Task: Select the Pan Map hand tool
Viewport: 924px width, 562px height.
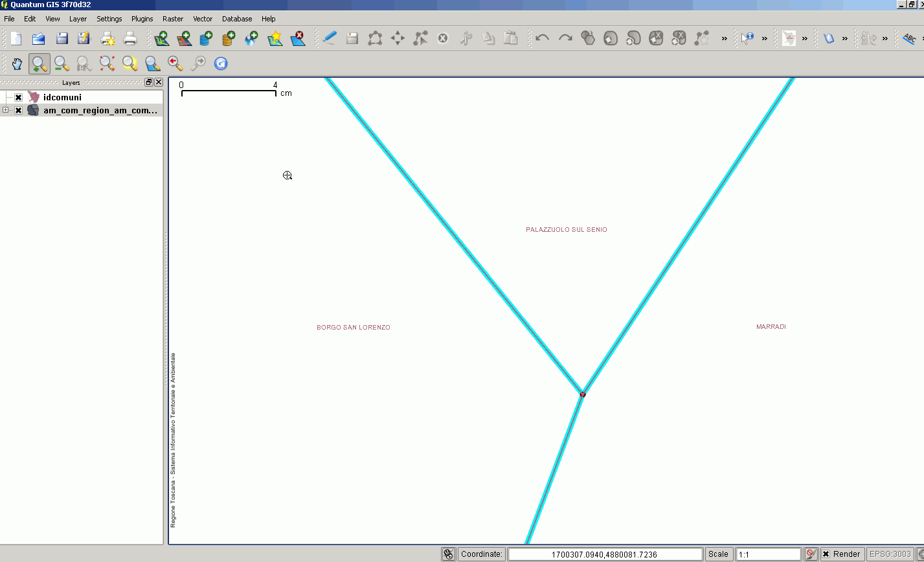Action: point(17,63)
